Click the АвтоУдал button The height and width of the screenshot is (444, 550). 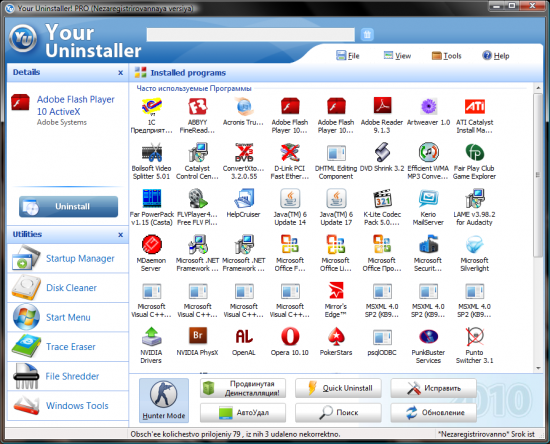pyautogui.click(x=243, y=412)
